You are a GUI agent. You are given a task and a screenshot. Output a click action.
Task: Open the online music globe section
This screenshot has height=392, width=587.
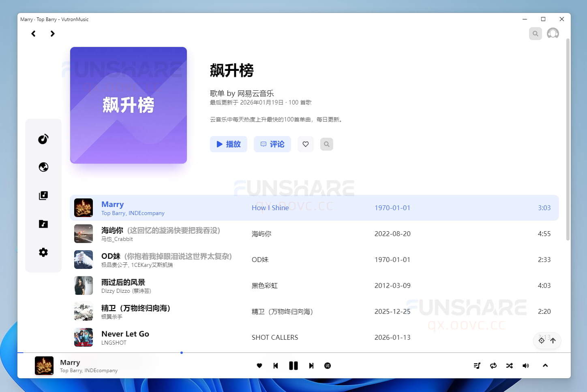(43, 167)
